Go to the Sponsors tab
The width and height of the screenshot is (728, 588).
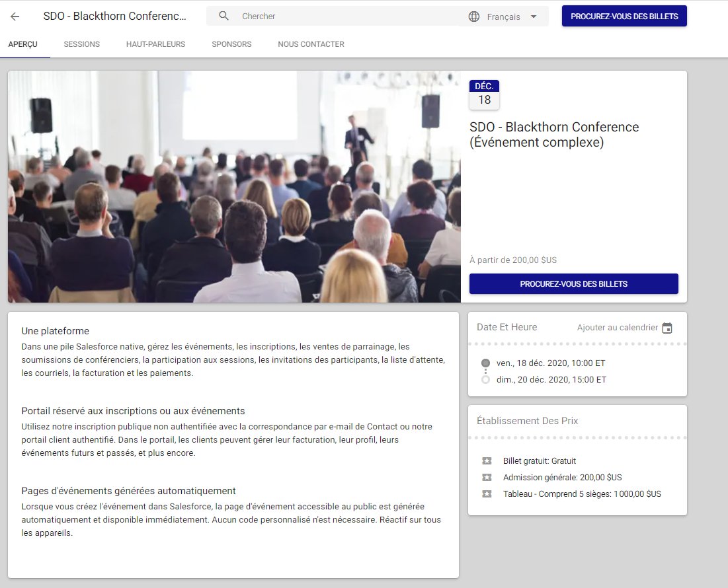coord(231,44)
